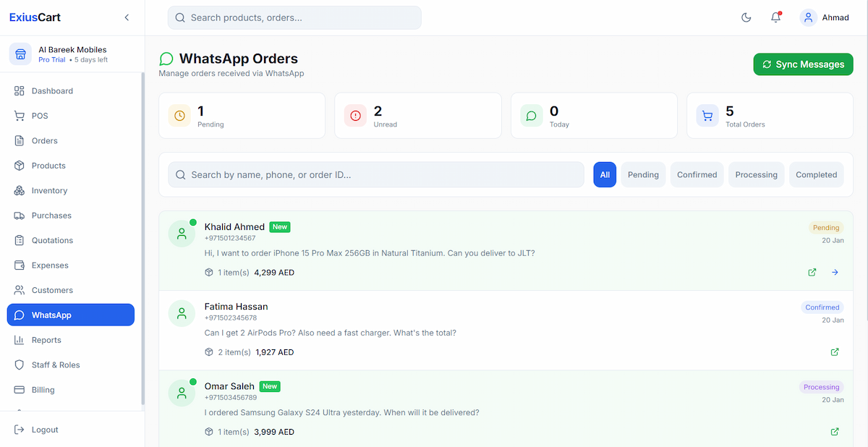Click the Staff & Roles shield icon
The image size is (868, 447).
pyautogui.click(x=20, y=365)
